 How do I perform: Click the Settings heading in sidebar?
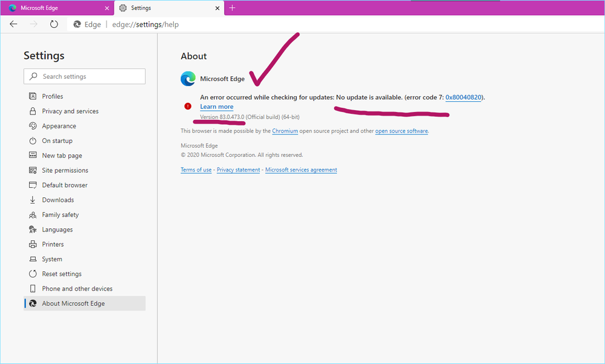(x=44, y=56)
